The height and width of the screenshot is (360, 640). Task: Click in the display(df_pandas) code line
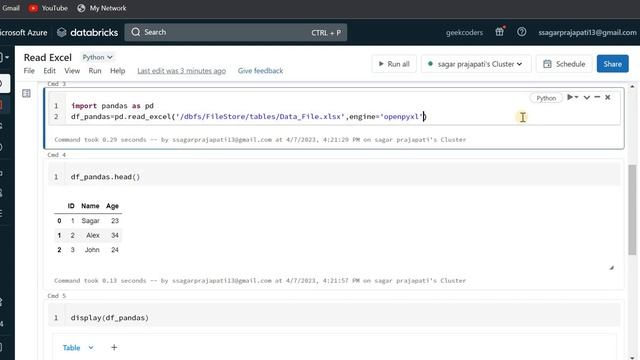(x=110, y=318)
